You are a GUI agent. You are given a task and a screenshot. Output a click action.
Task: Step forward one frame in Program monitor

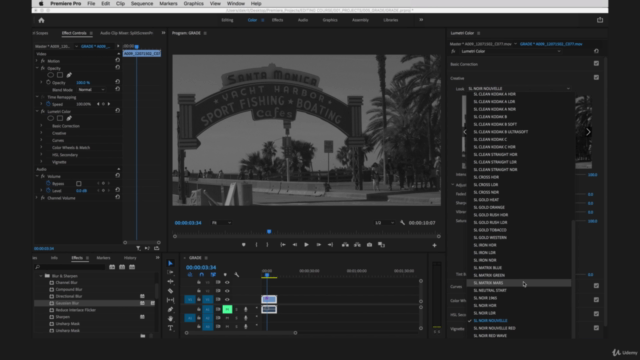[x=319, y=245]
